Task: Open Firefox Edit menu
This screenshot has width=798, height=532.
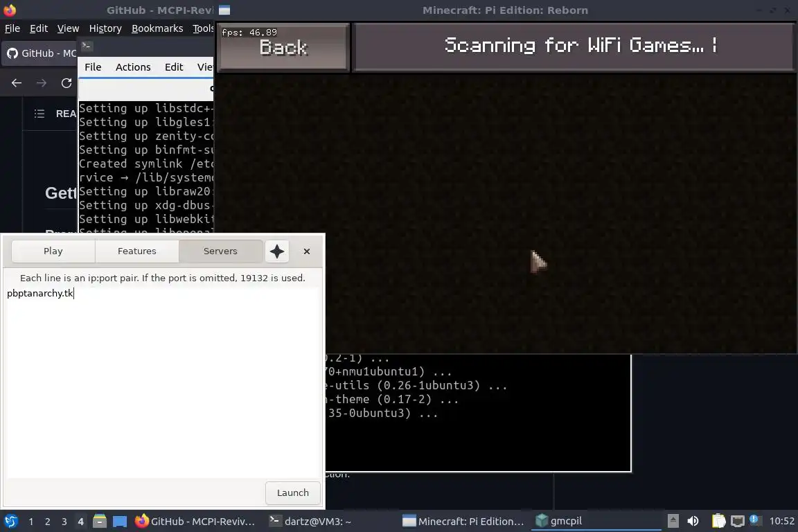Action: [x=39, y=28]
